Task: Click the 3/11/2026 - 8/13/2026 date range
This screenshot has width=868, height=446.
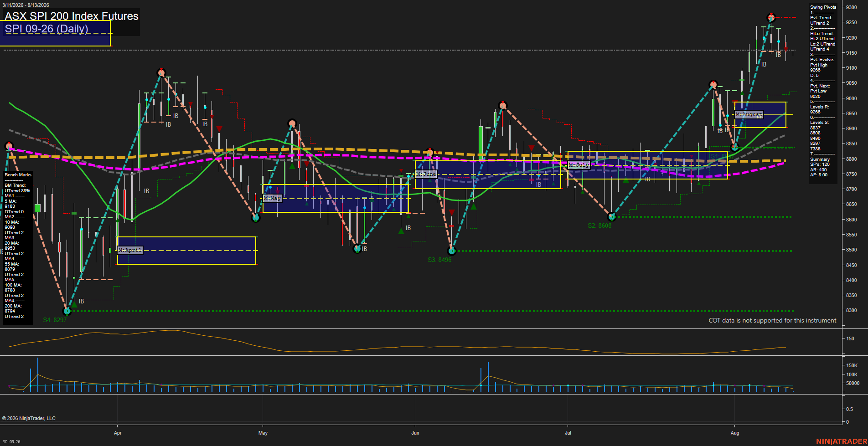Action: coord(26,5)
